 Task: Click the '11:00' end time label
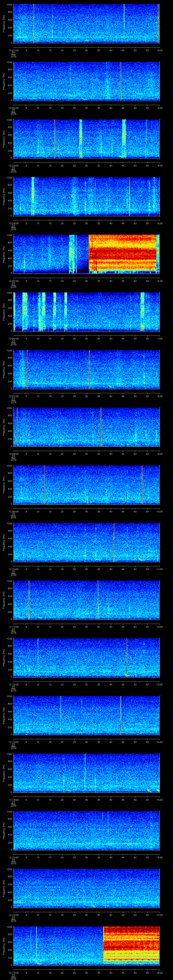tap(159, 569)
